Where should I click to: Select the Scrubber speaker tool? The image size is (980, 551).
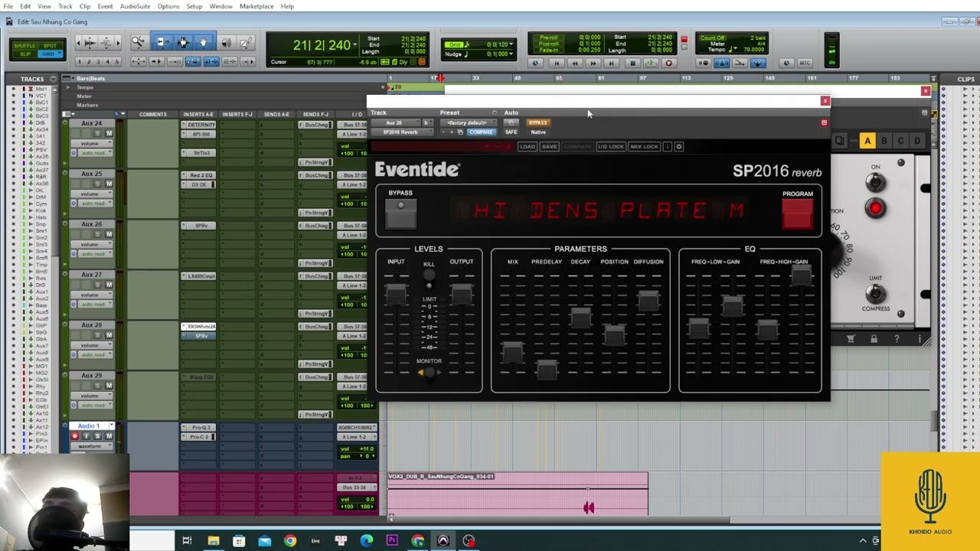point(225,43)
